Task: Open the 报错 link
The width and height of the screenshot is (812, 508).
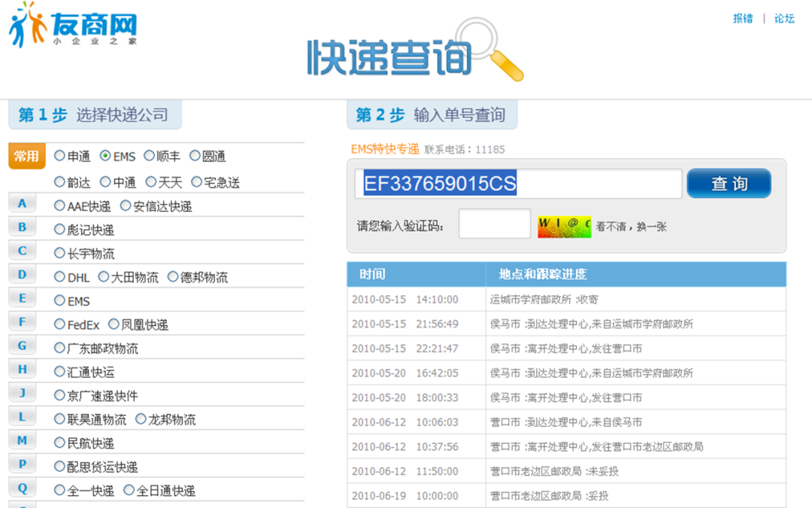Action: coord(743,19)
